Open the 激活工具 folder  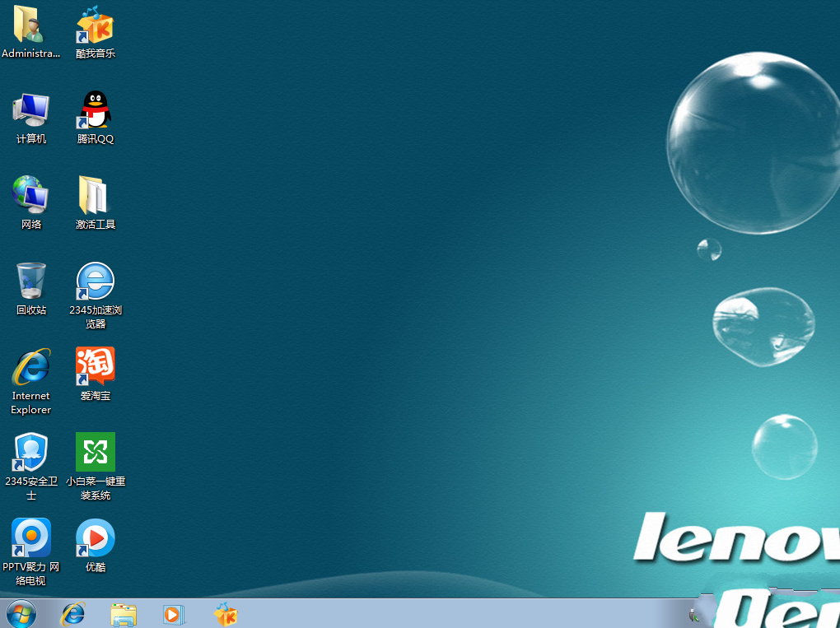tap(96, 196)
